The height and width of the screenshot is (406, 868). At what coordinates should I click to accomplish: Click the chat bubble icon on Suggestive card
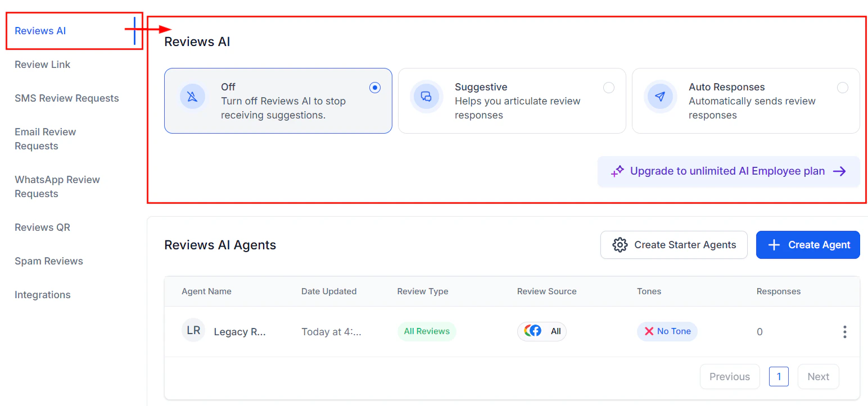pos(426,97)
